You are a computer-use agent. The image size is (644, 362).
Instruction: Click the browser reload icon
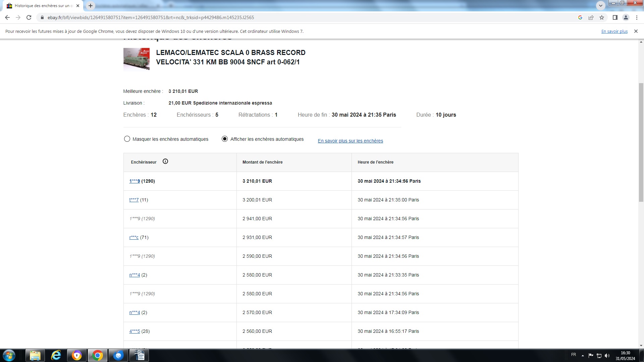tap(29, 17)
